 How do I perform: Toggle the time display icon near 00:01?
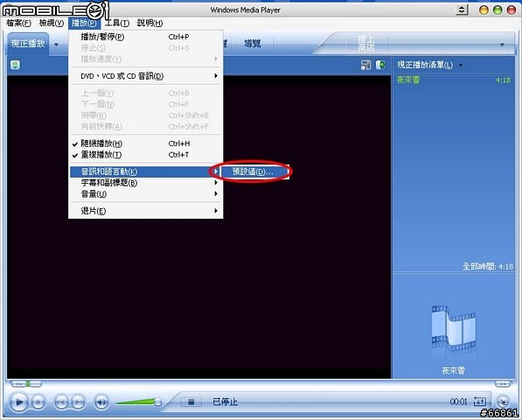coord(480,402)
